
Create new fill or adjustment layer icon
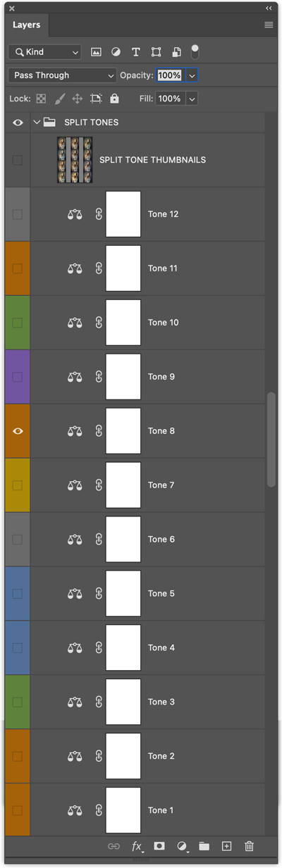(x=182, y=846)
